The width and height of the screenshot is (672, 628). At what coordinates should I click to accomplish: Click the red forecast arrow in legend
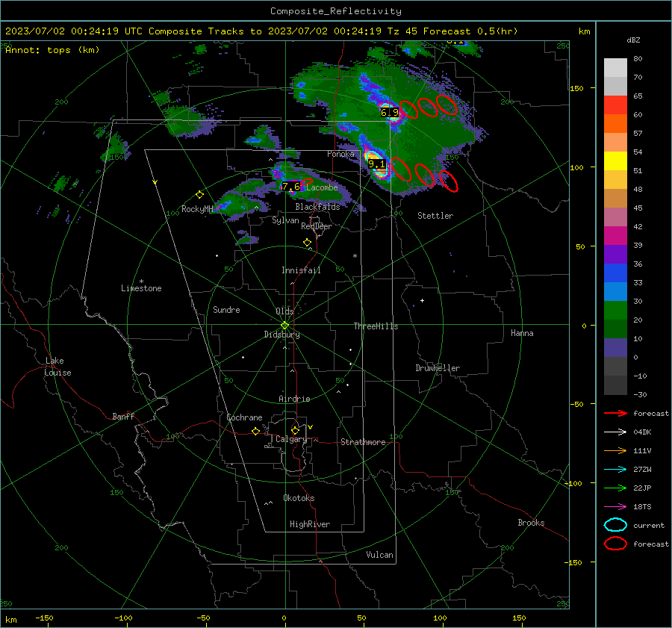[x=615, y=413]
